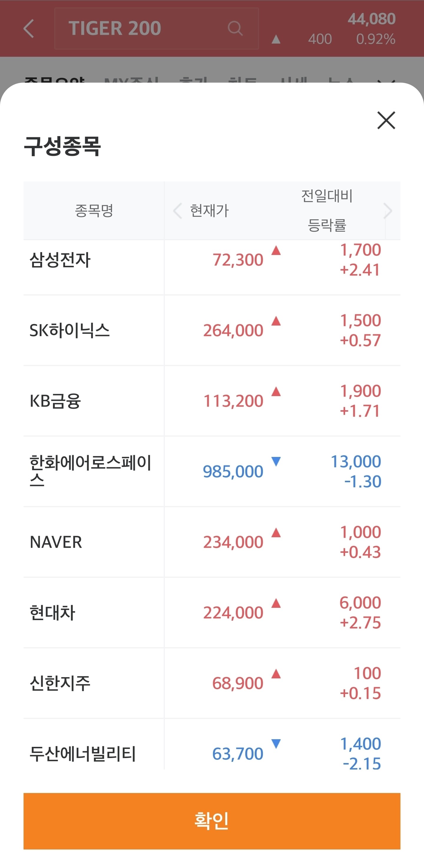Tap the 현대차 stock name
Screen dimensions: 424x868
click(x=53, y=612)
